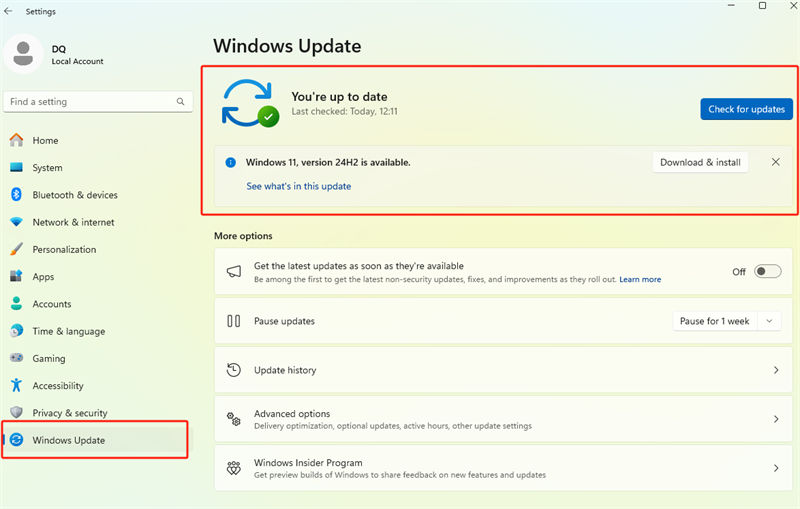This screenshot has width=800, height=509.
Task: Expand the Advanced options chevron
Action: click(776, 419)
